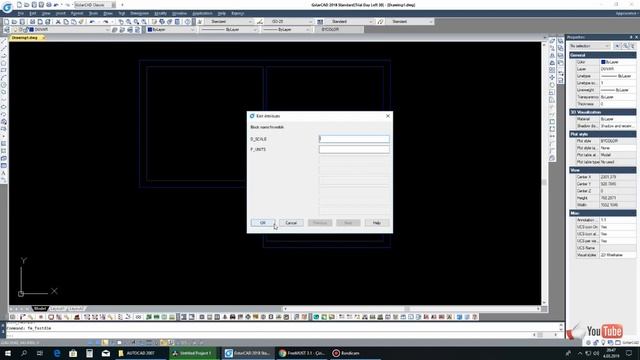640x360 pixels.
Task: Open the Microsoft Store taskbar icon
Action: click(73, 353)
